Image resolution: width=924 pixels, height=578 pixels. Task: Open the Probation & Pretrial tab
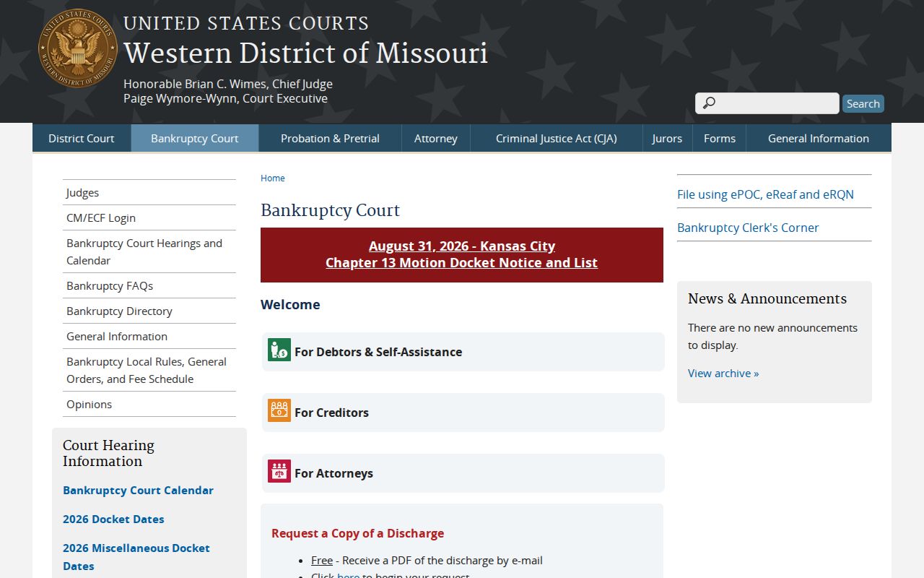point(330,138)
